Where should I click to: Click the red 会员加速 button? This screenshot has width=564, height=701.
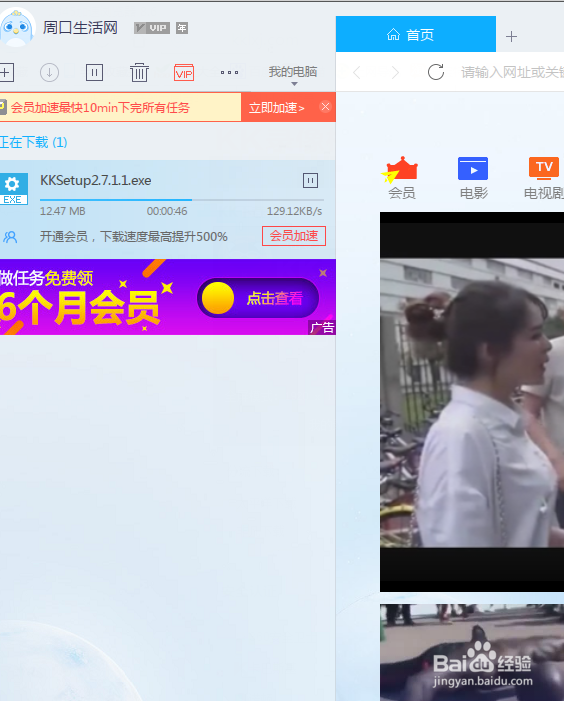294,236
